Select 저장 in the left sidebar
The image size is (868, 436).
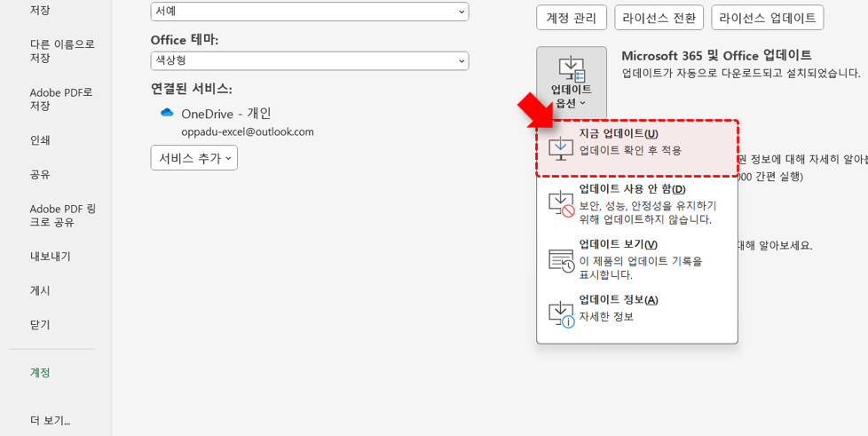point(40,10)
